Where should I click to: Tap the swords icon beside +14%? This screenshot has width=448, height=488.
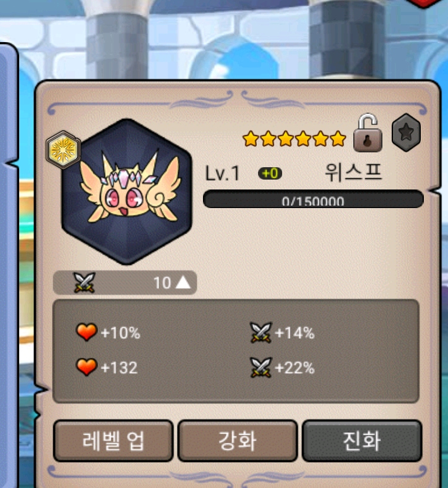coord(261,333)
